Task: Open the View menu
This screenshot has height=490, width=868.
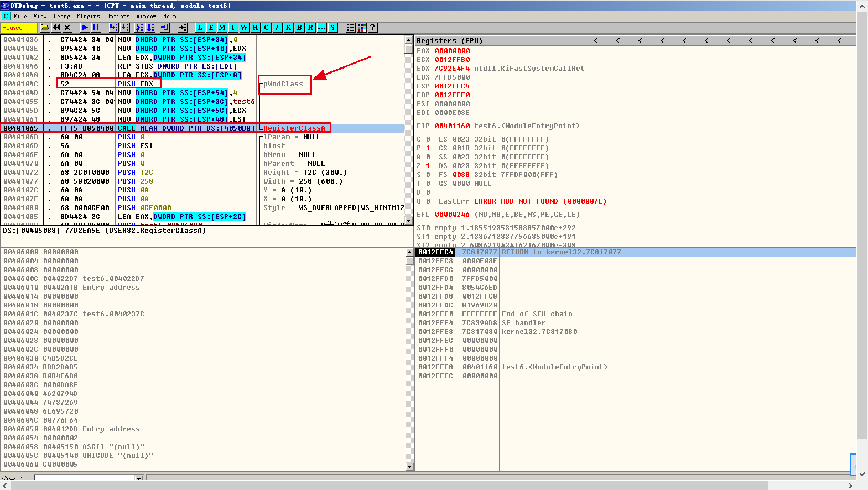Action: 40,16
